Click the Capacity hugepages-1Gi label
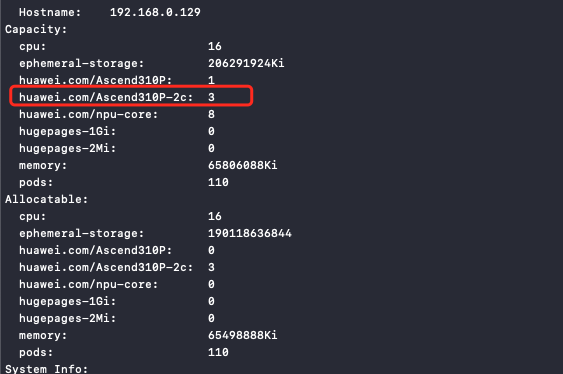The image size is (563, 374). (68, 131)
